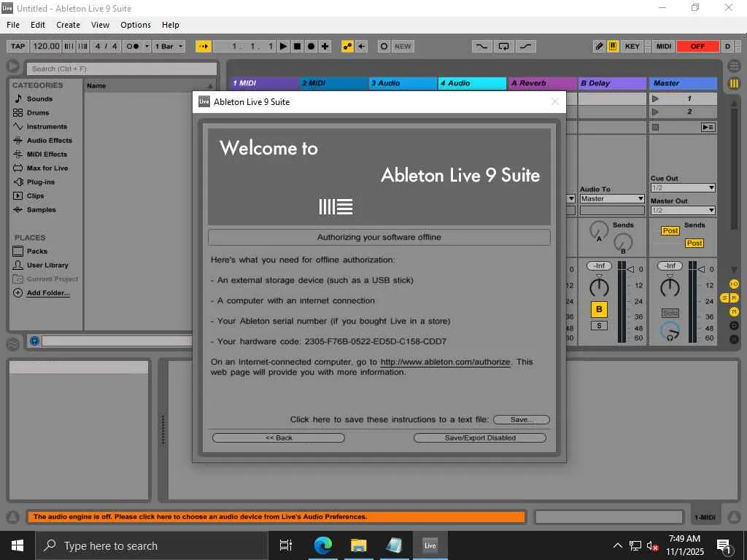The height and width of the screenshot is (560, 747).
Task: Click the Add Folder... link
Action: [48, 293]
